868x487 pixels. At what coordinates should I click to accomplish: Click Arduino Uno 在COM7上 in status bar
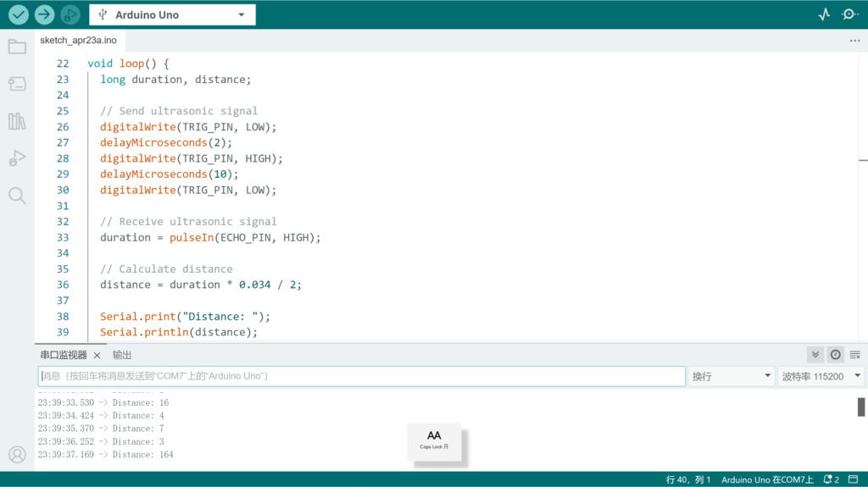pyautogui.click(x=766, y=479)
